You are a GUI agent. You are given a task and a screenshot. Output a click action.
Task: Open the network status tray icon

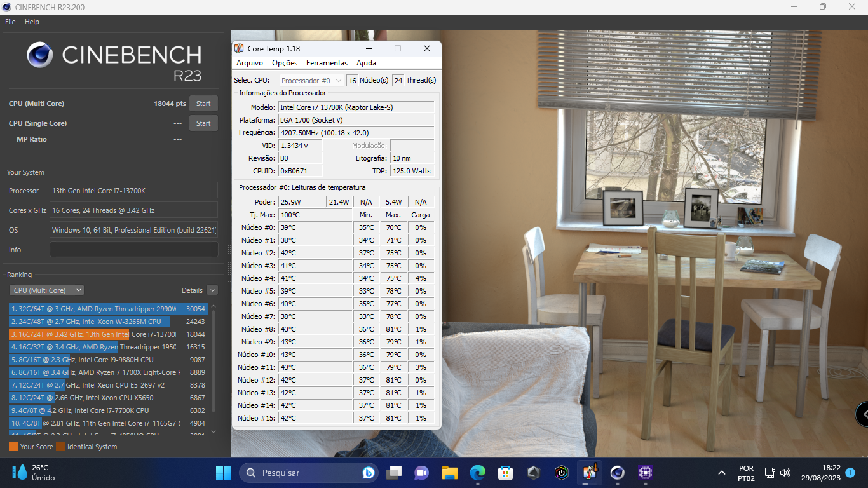770,473
